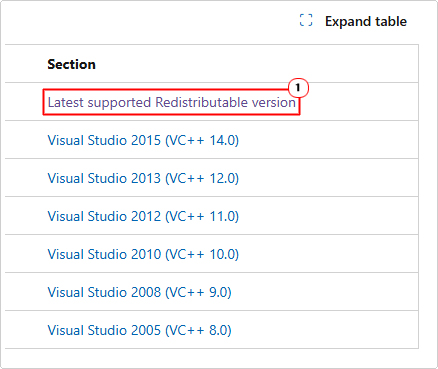Select Visual Studio 2012 (VC++ 11.0) link
The height and width of the screenshot is (369, 438).
143,216
